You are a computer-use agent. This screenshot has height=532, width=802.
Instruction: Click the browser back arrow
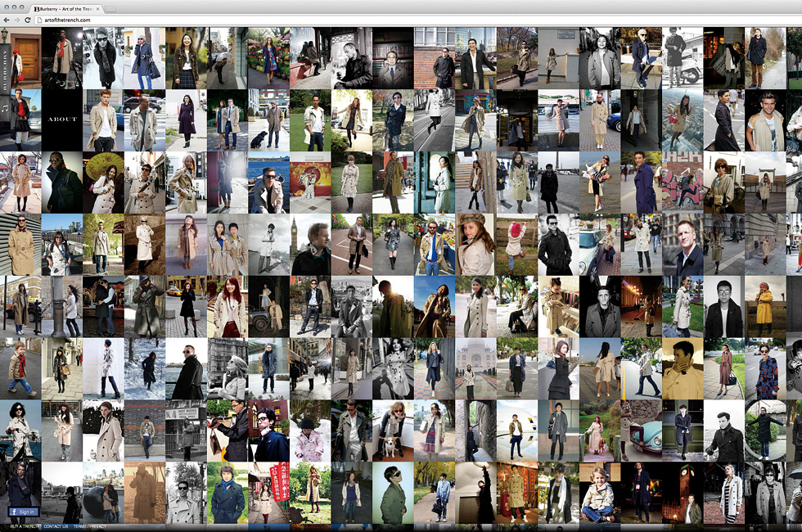click(7, 20)
